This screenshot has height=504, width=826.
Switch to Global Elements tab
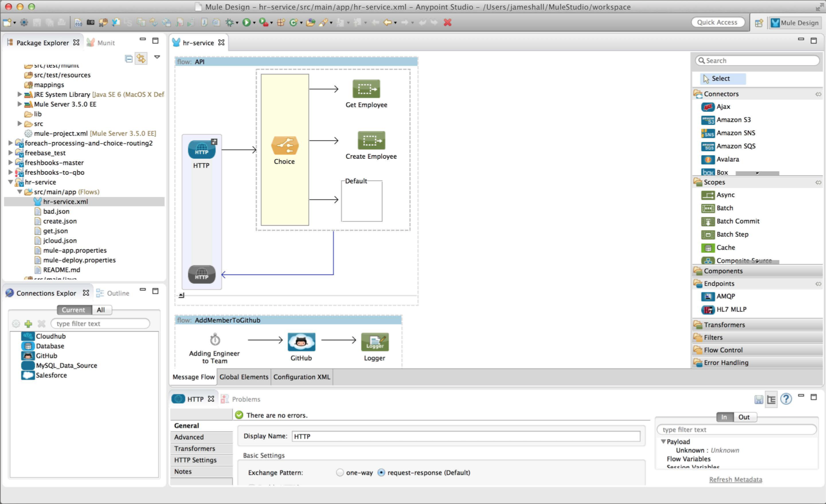[x=244, y=377]
